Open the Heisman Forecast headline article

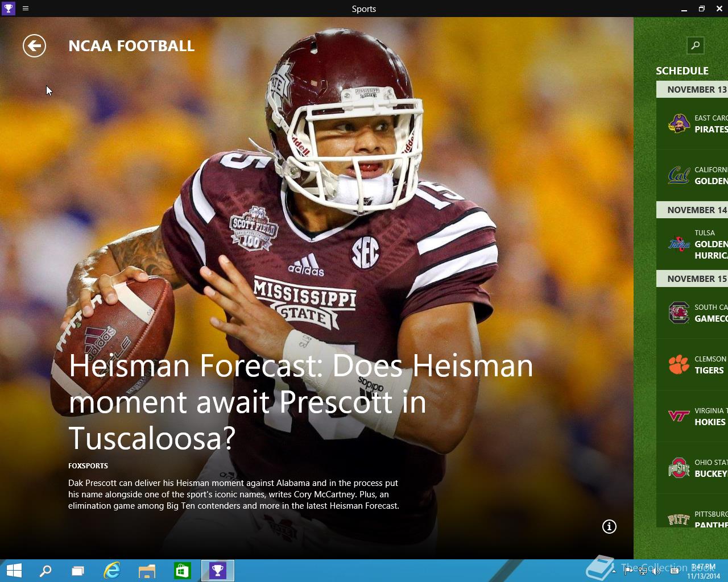[301, 402]
